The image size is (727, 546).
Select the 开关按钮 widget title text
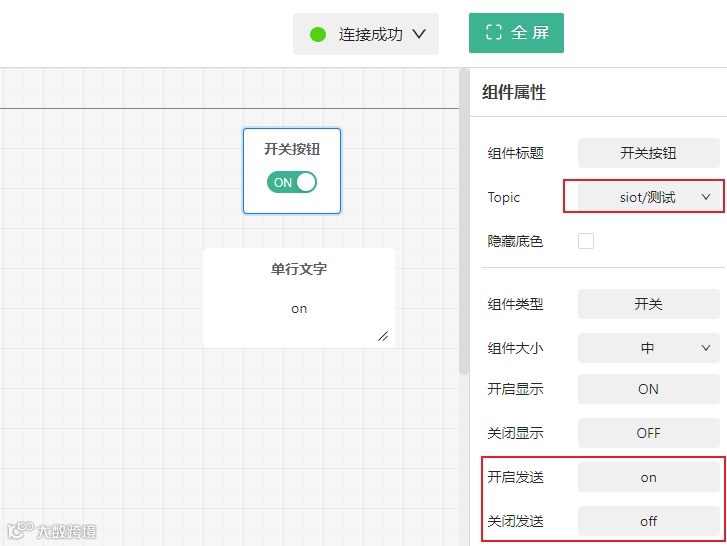point(292,149)
